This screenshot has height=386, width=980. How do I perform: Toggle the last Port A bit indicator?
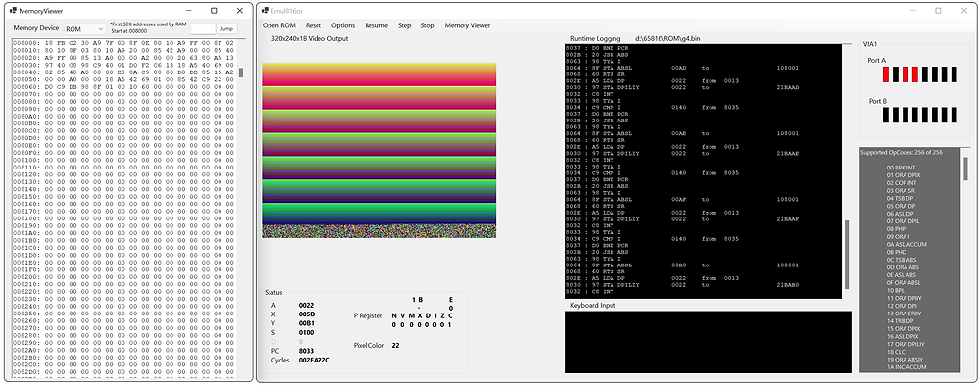coord(954,74)
